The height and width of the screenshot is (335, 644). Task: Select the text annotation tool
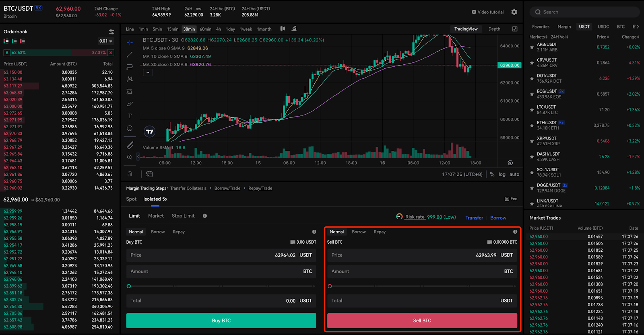(130, 116)
